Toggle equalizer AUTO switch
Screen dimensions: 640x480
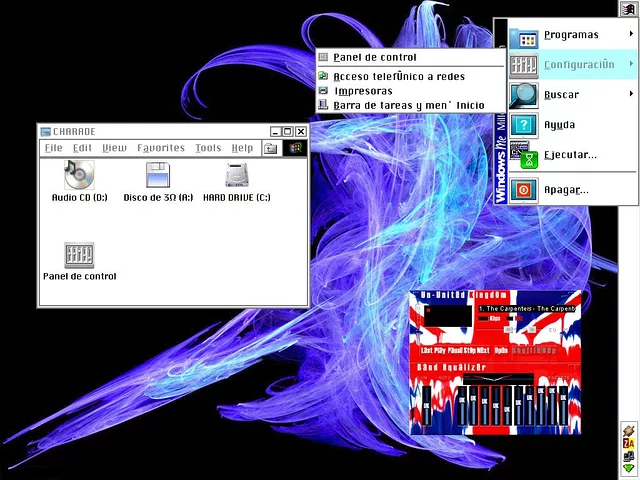tap(444, 378)
